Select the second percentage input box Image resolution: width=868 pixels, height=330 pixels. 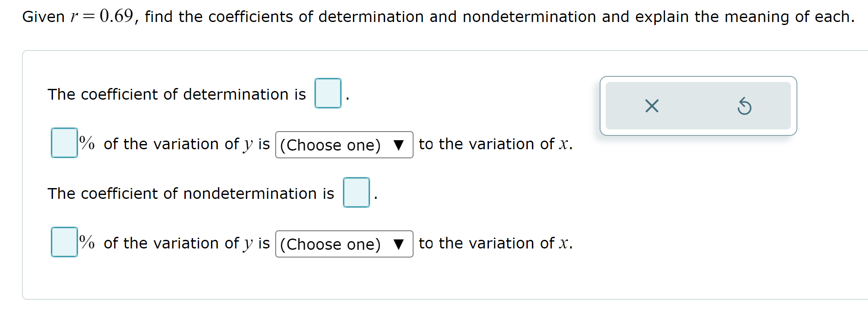click(64, 242)
